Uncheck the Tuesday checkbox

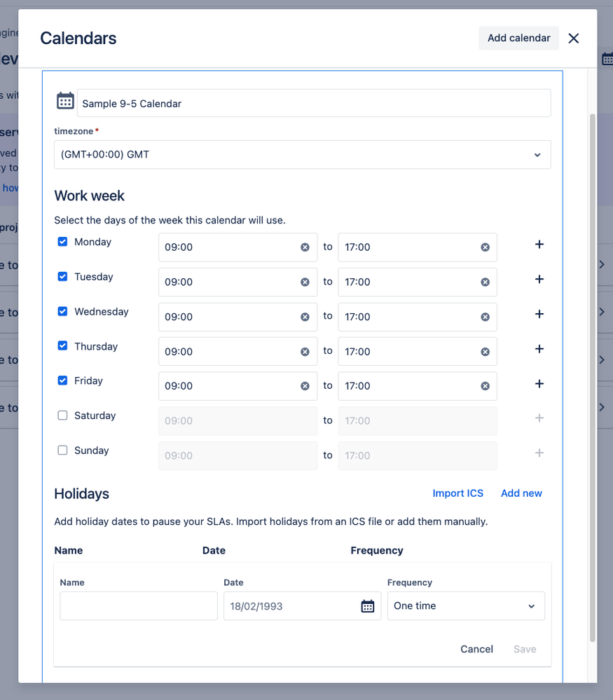[x=62, y=276]
